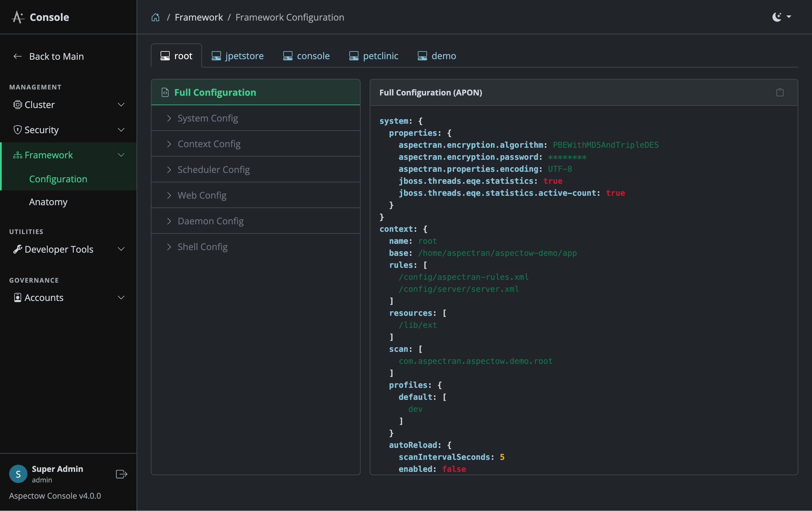This screenshot has width=812, height=511.
Task: Switch to the demo tab
Action: (437, 56)
